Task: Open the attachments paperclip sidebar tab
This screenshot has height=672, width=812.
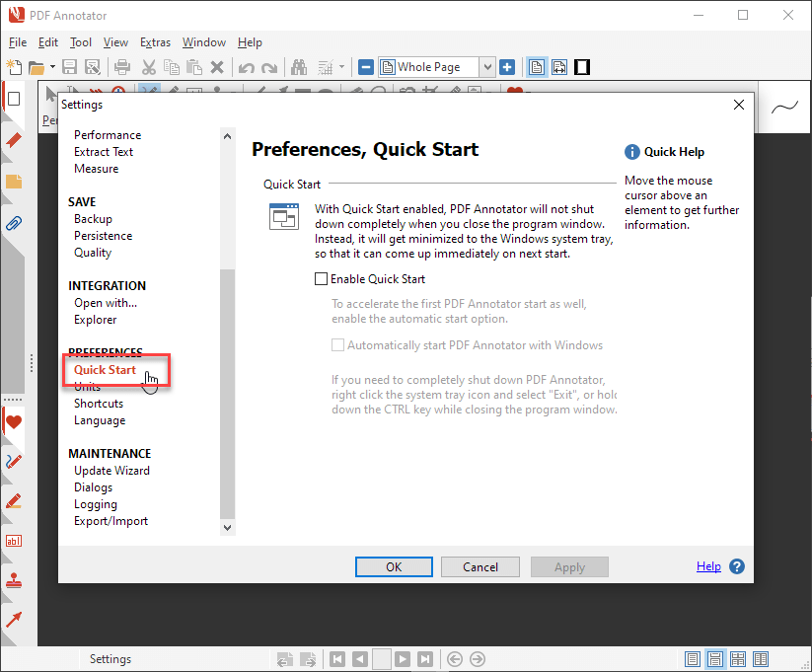Action: [14, 223]
